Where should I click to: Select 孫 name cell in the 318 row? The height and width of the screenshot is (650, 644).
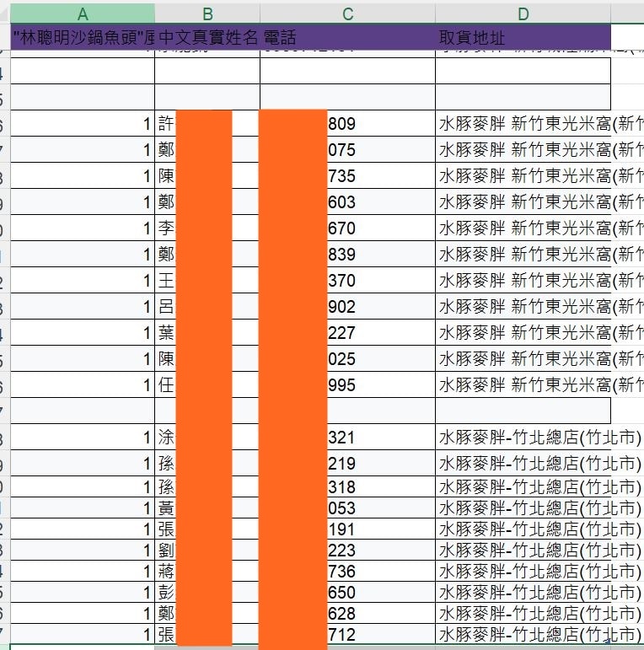point(207,486)
